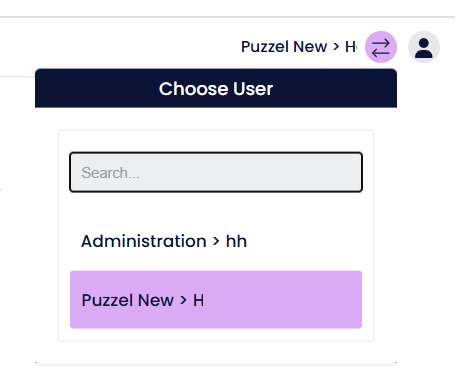Click the Puzzel New > H breadcrumb text at top
The width and height of the screenshot is (459, 366).
click(299, 47)
